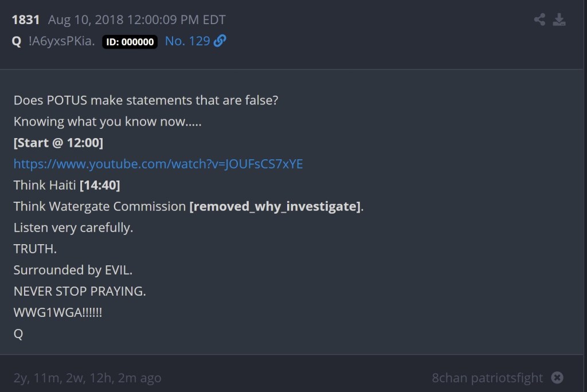This screenshot has width=587, height=392.
Task: Click the relative time-ago text in footer
Action: pyautogui.click(x=87, y=378)
